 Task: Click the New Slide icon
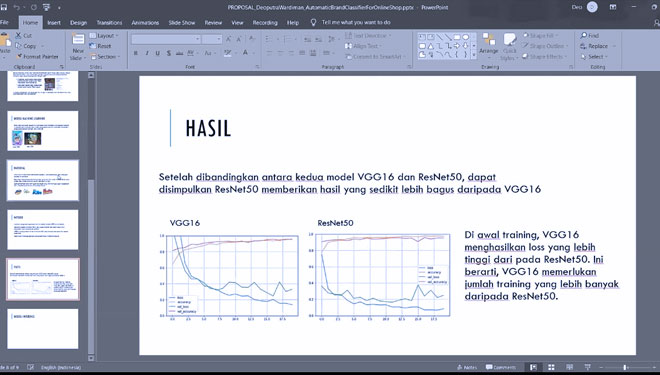tap(78, 40)
